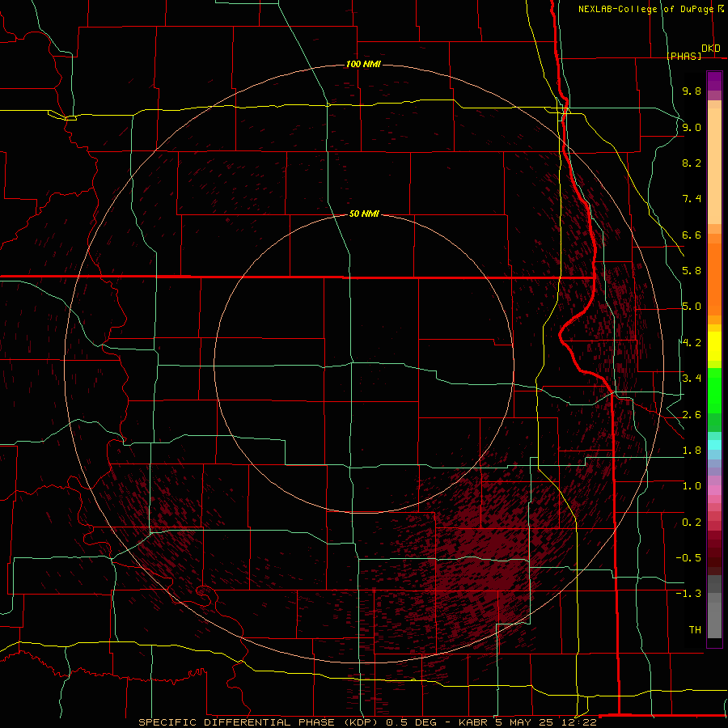The height and width of the screenshot is (728, 728).
Task: Click the 2.6 value on the color scale
Action: [692, 415]
